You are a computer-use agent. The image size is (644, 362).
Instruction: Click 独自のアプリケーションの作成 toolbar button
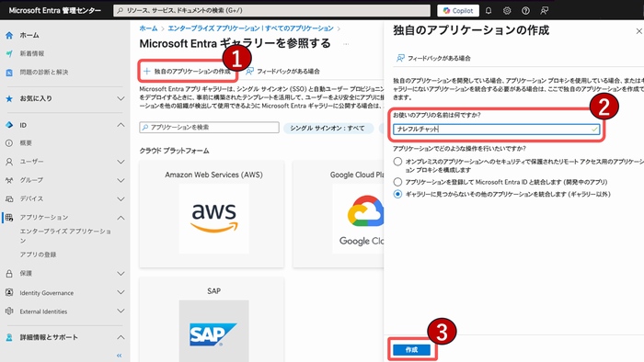pos(188,72)
